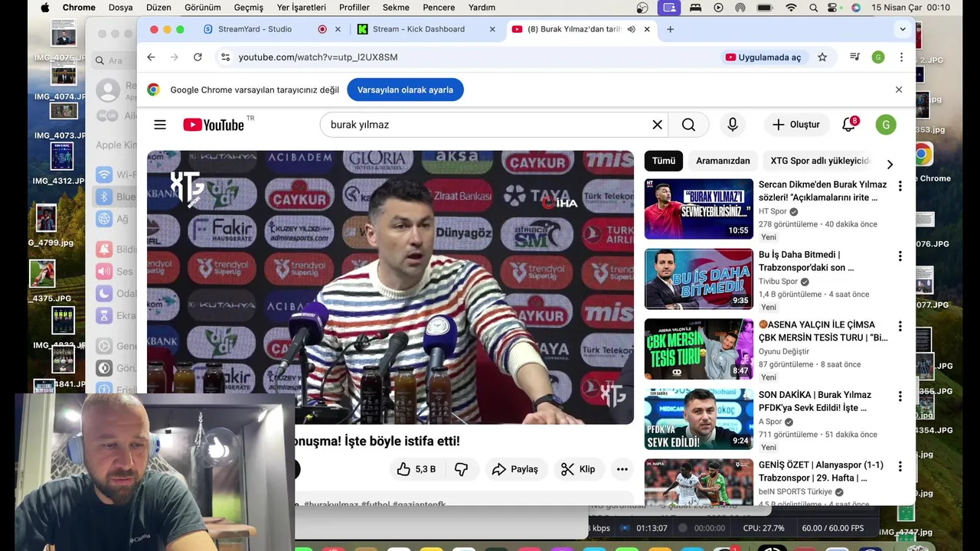Open more actions ellipsis under the video
Screen dimensions: 980x551
622,469
